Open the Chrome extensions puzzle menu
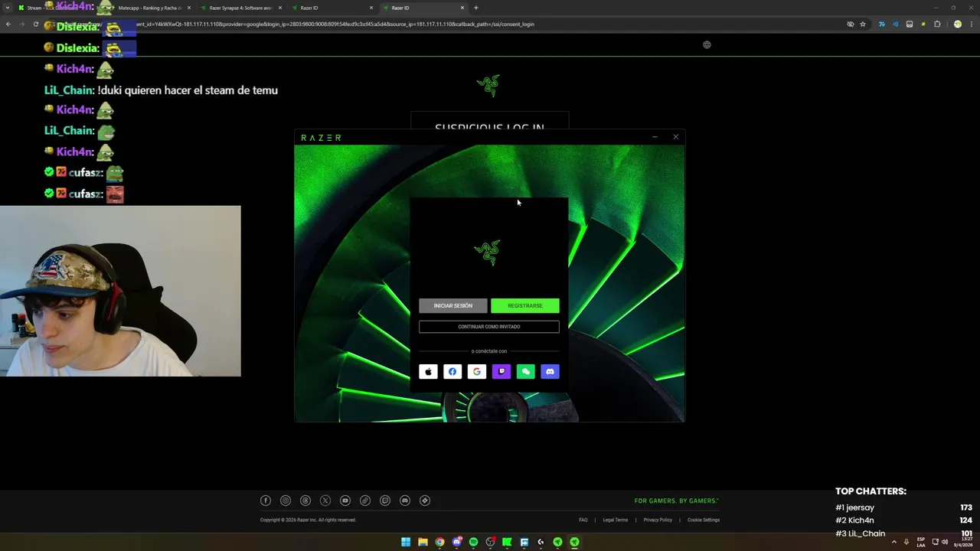 [937, 24]
